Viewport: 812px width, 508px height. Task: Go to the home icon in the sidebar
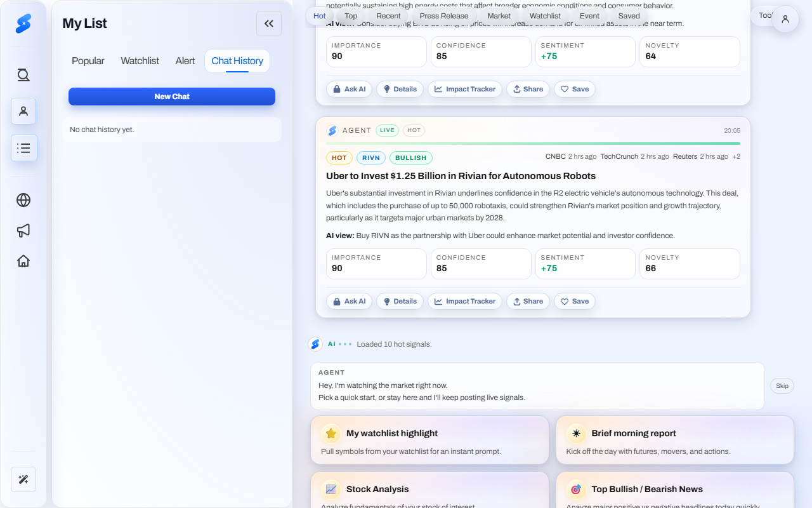(x=23, y=261)
